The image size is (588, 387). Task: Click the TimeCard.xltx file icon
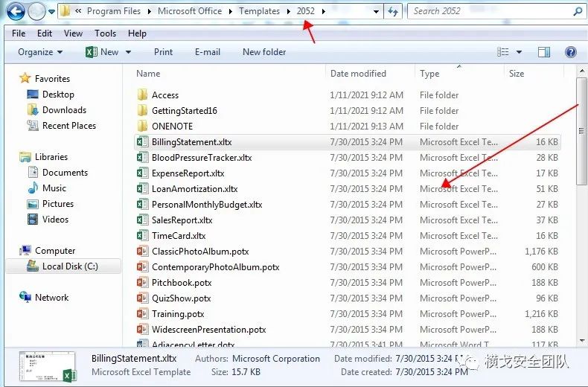(142, 235)
